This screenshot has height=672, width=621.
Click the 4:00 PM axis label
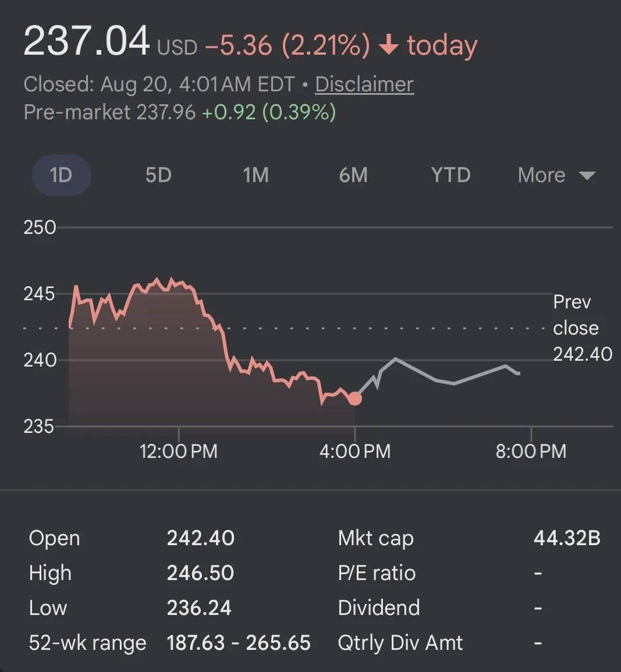(x=355, y=451)
